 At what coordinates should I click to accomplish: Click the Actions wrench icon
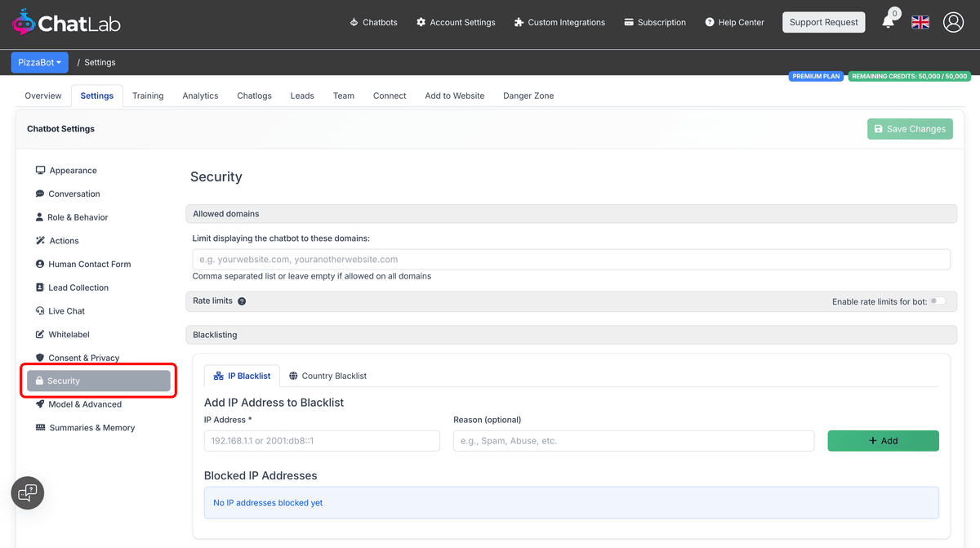click(41, 240)
